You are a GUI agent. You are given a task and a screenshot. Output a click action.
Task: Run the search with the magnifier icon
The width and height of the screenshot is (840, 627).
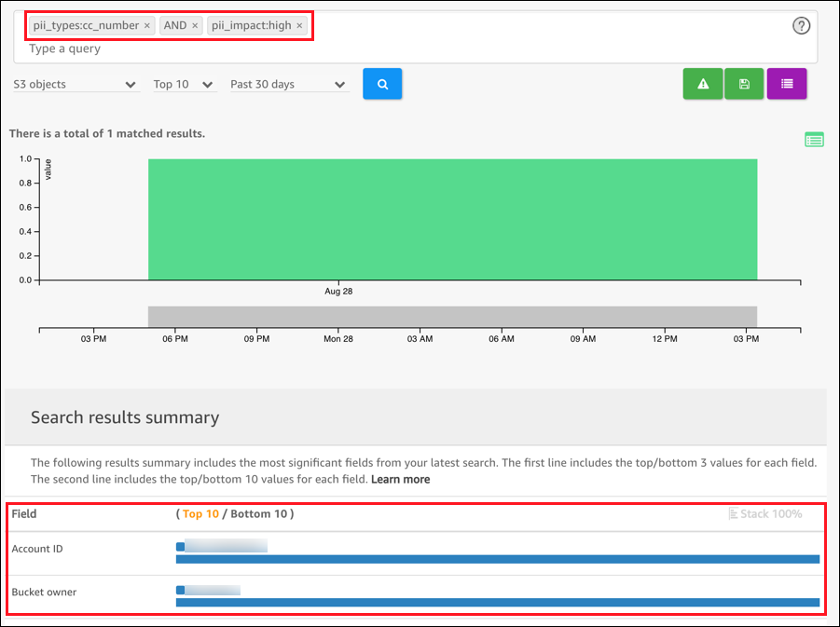pyautogui.click(x=382, y=84)
